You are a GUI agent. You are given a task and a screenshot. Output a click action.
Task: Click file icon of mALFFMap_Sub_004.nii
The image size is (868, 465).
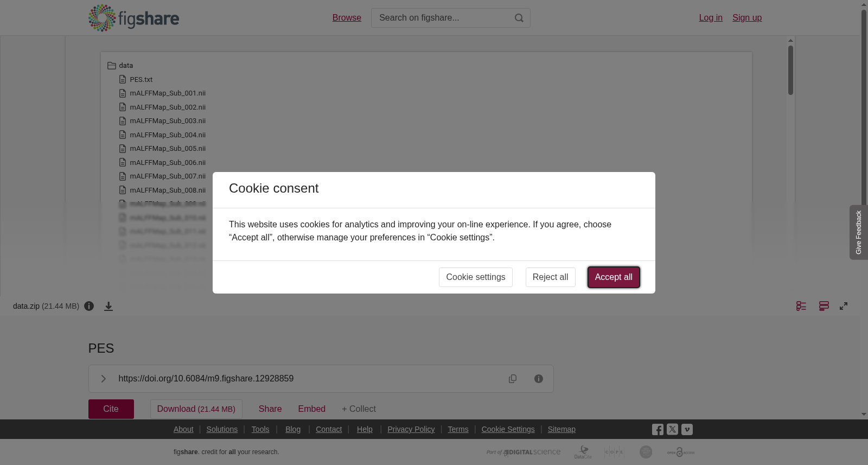[123, 135]
